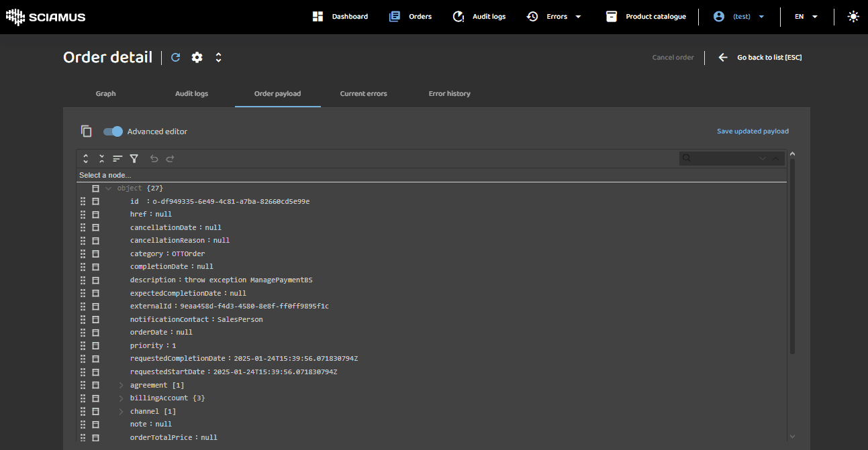Switch to the Audit logs tab
Image resolution: width=868 pixels, height=450 pixels.
pyautogui.click(x=191, y=94)
